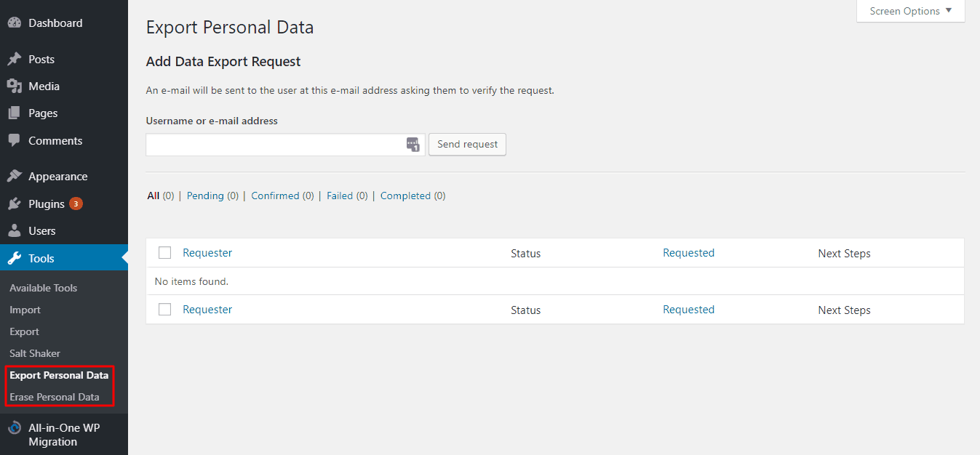
Task: Open the Appearance menu
Action: (58, 177)
